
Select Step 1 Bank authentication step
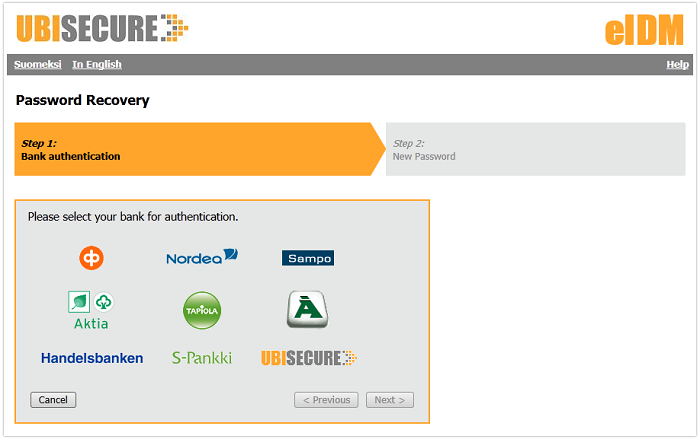200,149
